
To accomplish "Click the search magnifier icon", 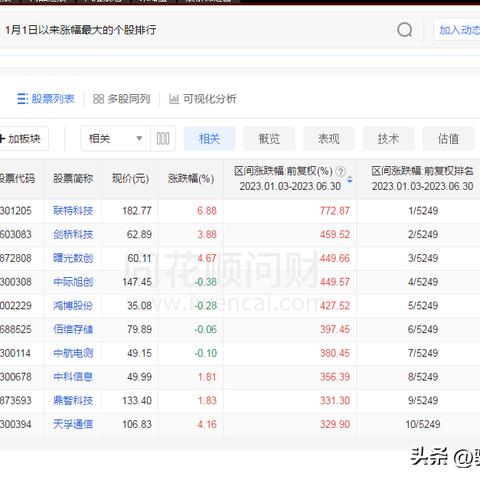I will 405,30.
